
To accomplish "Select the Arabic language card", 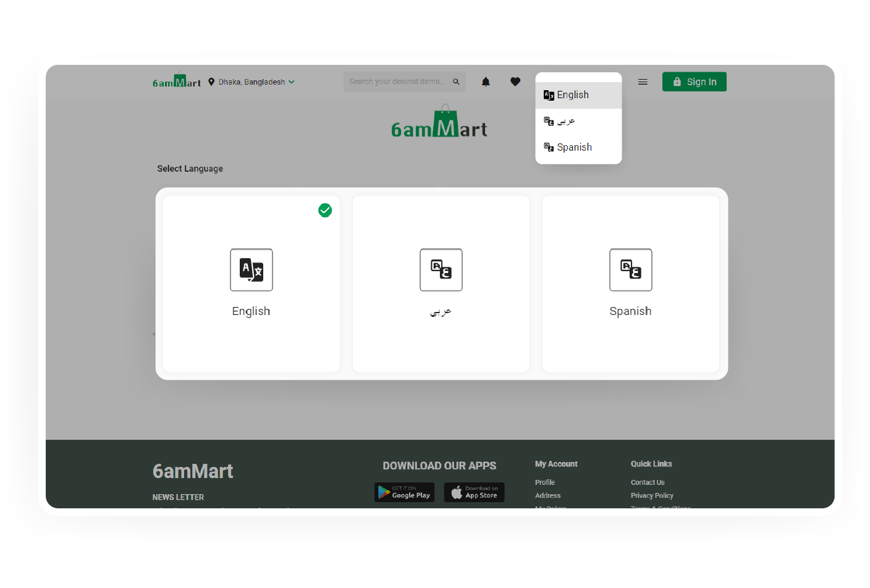I will coord(441,284).
